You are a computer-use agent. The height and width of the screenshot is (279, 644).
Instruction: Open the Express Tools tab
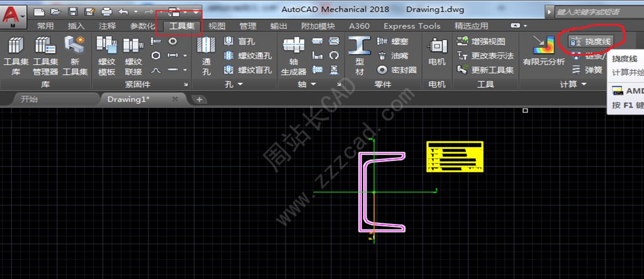coord(412,26)
